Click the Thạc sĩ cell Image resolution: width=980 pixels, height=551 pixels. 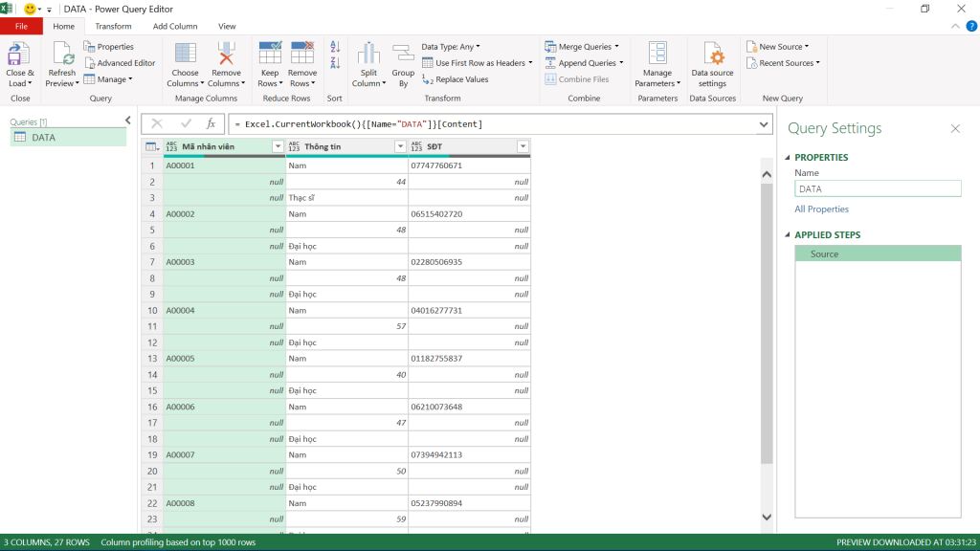click(346, 197)
